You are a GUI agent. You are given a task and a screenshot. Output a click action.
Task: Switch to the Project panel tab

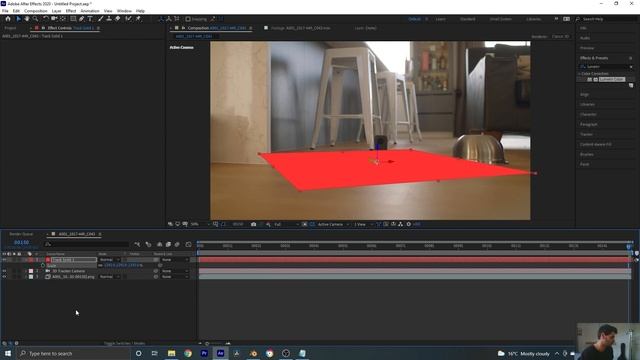click(10, 28)
